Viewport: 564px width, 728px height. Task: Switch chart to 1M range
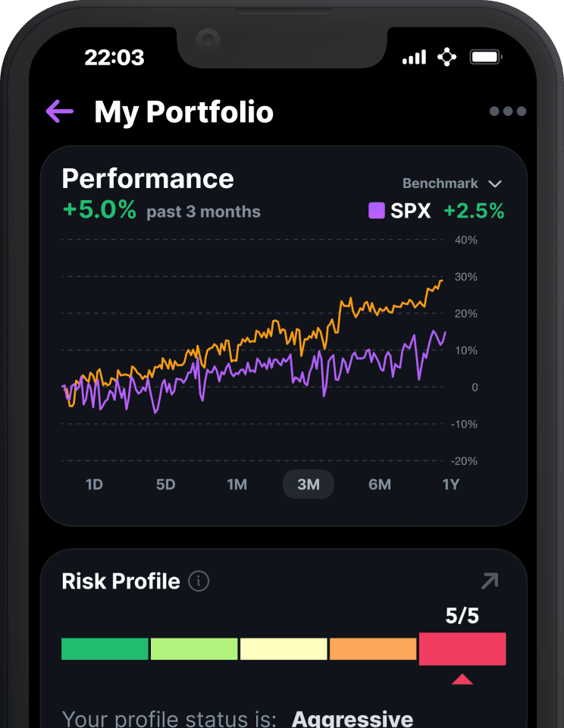(x=237, y=485)
